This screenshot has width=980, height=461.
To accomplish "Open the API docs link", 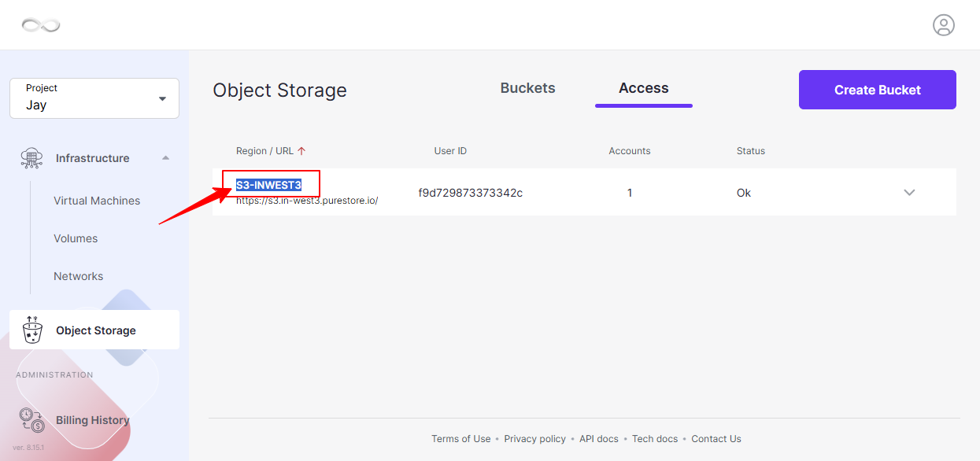I will pos(599,439).
